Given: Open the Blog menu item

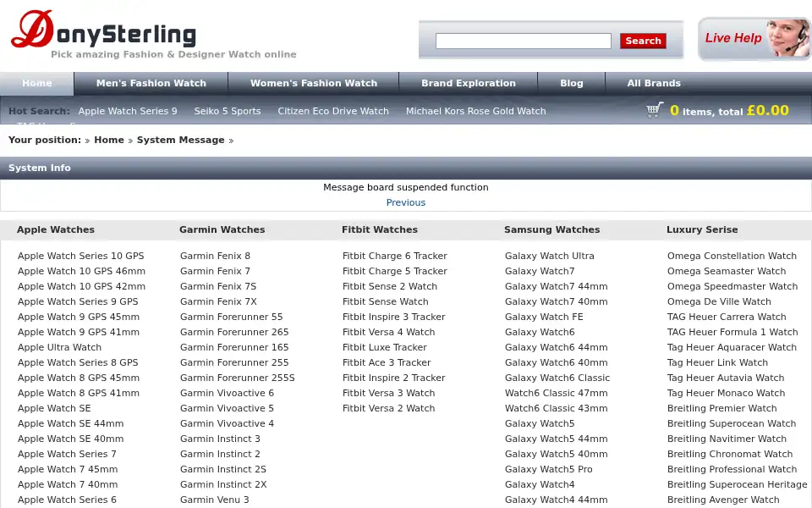Looking at the screenshot, I should tap(571, 83).
